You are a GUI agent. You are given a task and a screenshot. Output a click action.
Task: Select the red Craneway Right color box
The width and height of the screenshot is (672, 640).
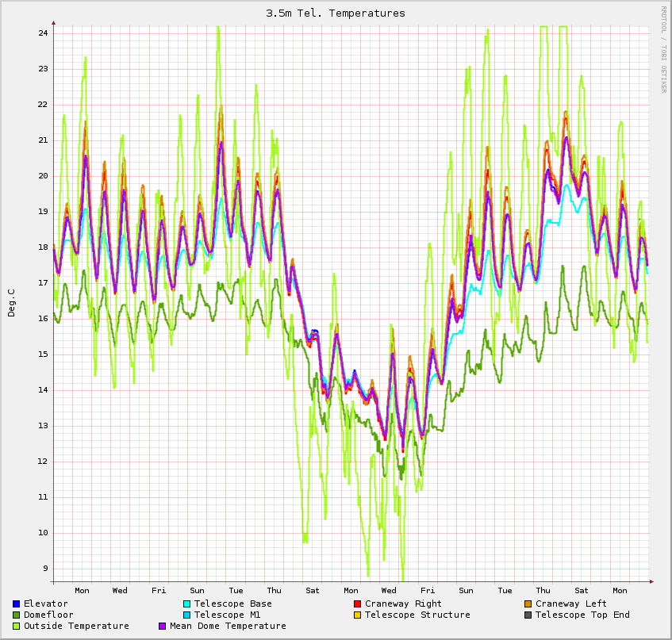(x=357, y=604)
